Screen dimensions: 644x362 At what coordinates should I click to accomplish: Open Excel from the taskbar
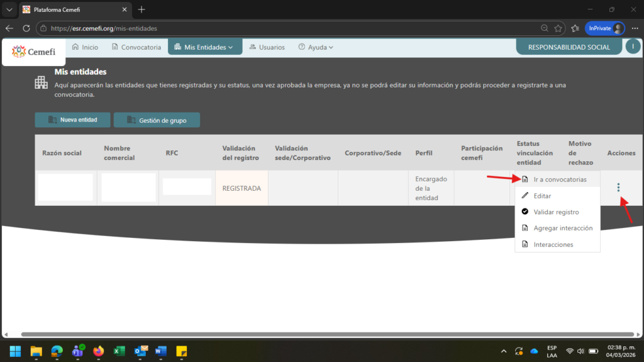click(119, 351)
